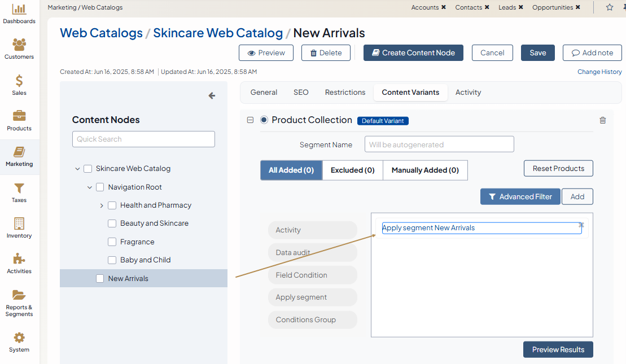Switch to the SEO tab

[301, 93]
